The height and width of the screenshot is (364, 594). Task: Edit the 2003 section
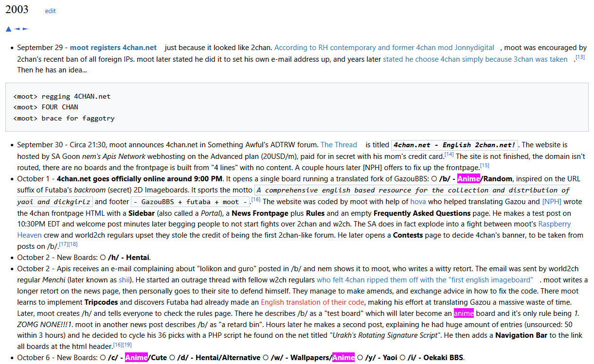50,11
